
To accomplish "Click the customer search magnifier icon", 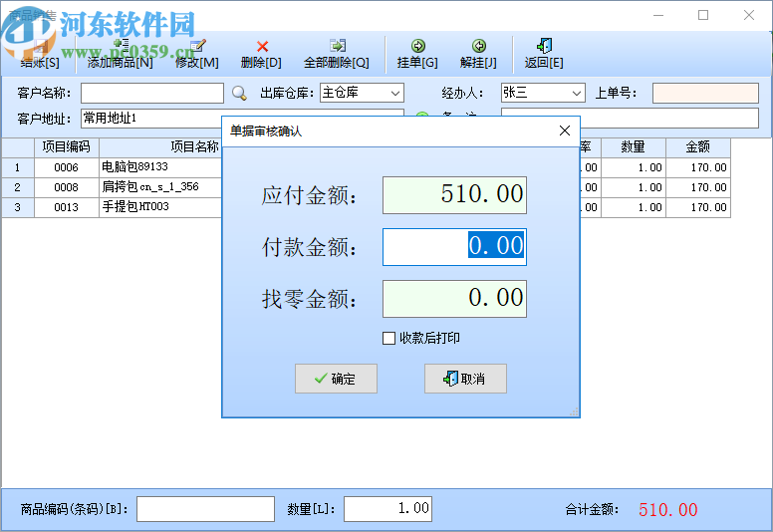I will [x=239, y=93].
